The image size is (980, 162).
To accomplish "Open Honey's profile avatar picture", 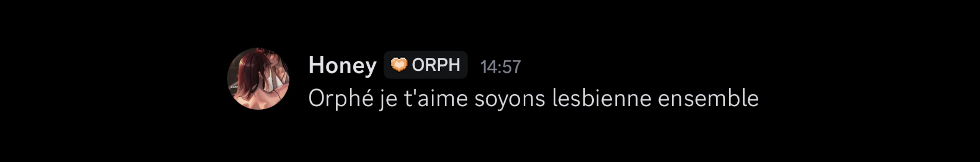I will pyautogui.click(x=258, y=79).
